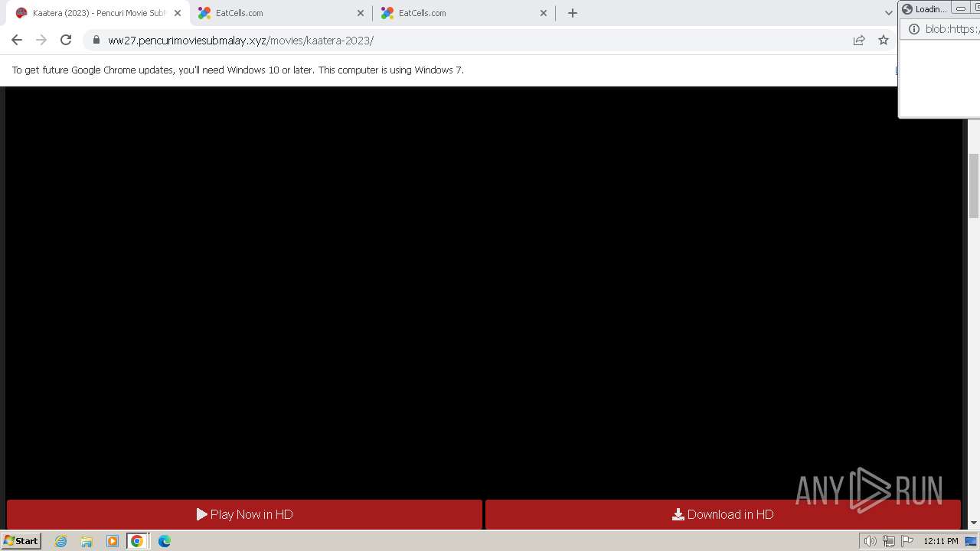Click the 12:11 PM clock
Image resolution: width=980 pixels, height=551 pixels.
pos(941,541)
